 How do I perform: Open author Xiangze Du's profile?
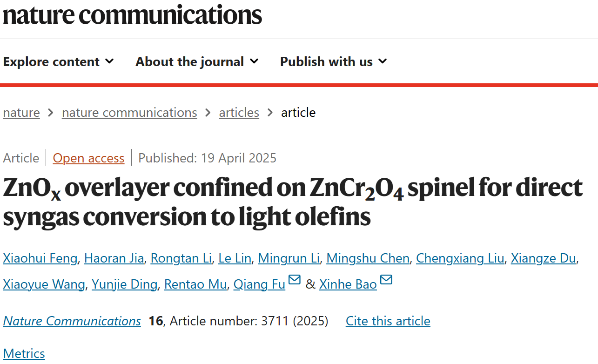click(x=544, y=258)
